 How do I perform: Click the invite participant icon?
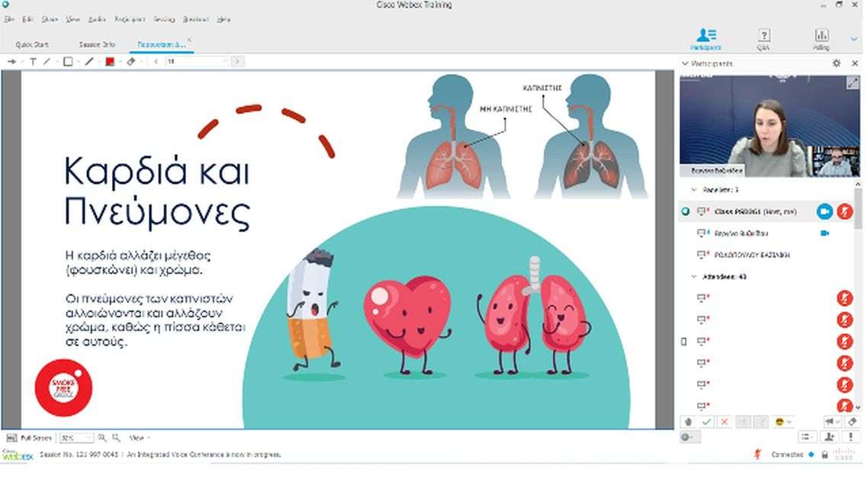pyautogui.click(x=829, y=437)
